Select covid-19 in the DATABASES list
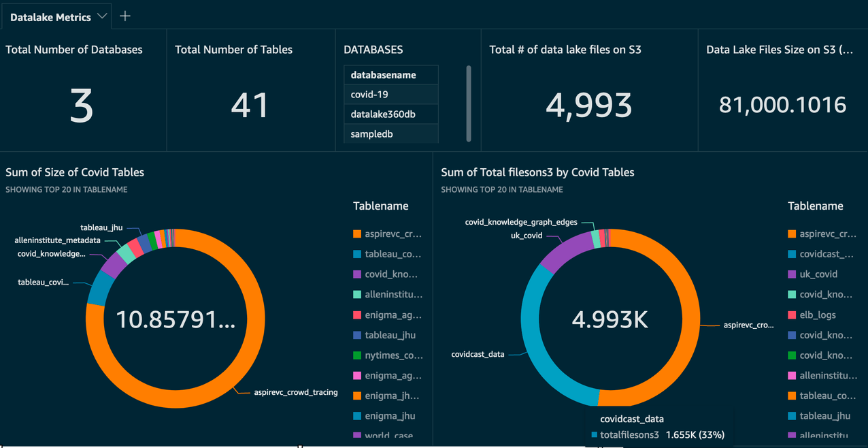This screenshot has height=448, width=868. click(370, 94)
